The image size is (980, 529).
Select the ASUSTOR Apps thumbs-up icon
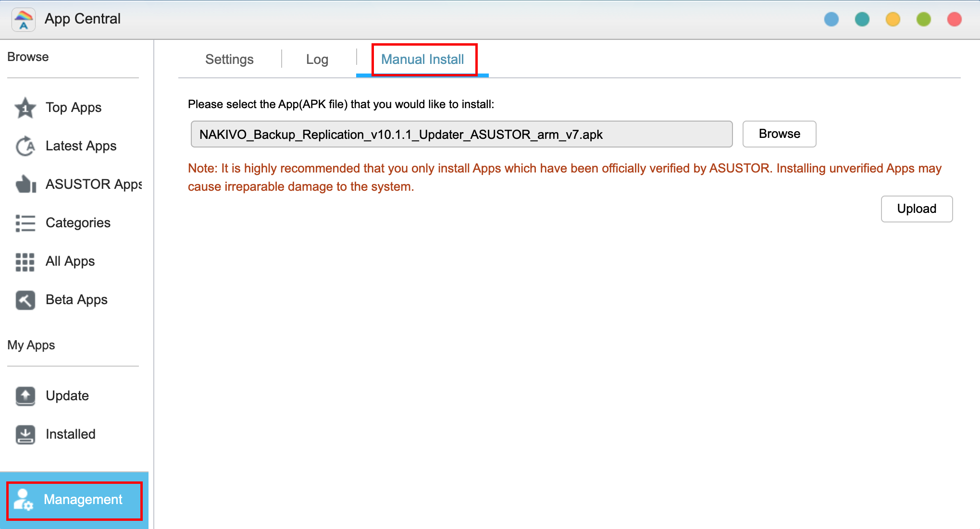pos(25,185)
